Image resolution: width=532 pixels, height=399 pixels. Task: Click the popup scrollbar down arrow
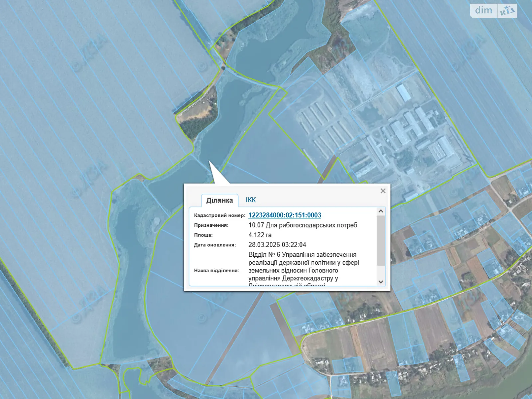pos(381,282)
